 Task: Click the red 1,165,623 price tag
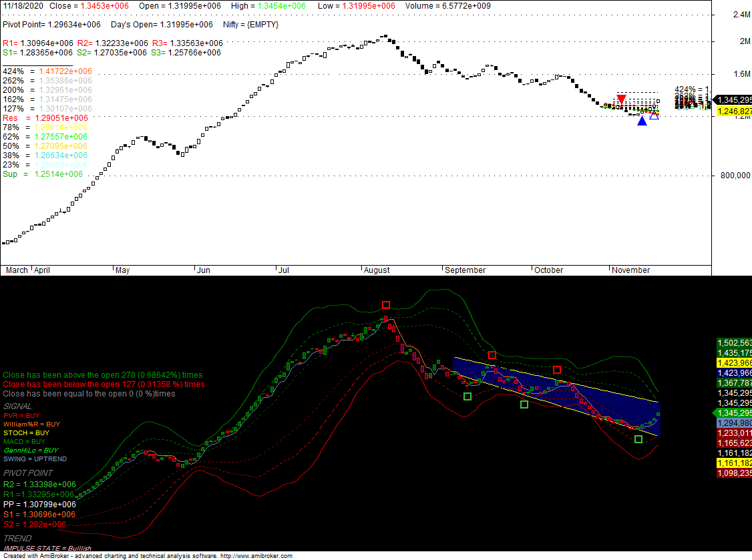(x=734, y=443)
